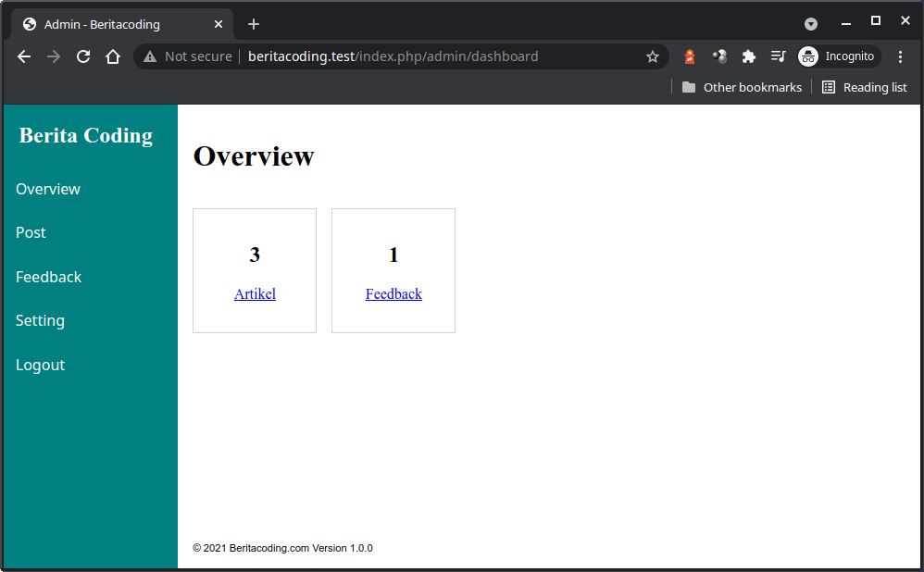Toggle back navigation with the arrow
The image size is (924, 572).
[23, 56]
